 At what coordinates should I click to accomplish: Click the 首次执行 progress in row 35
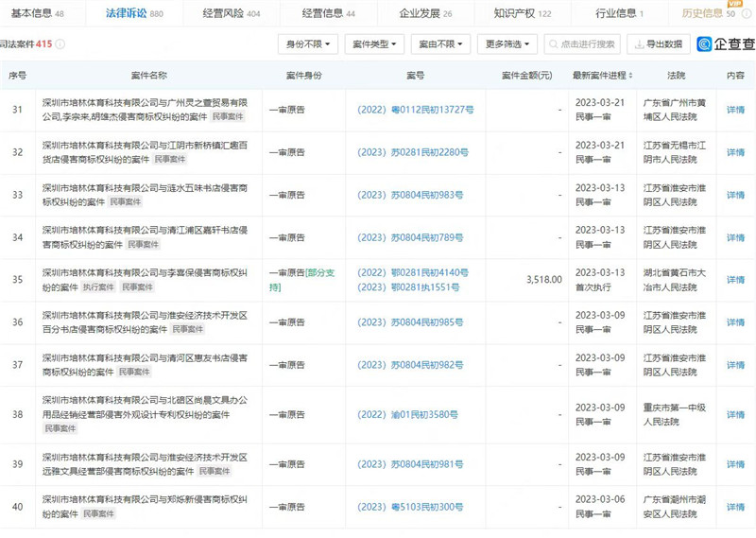593,287
